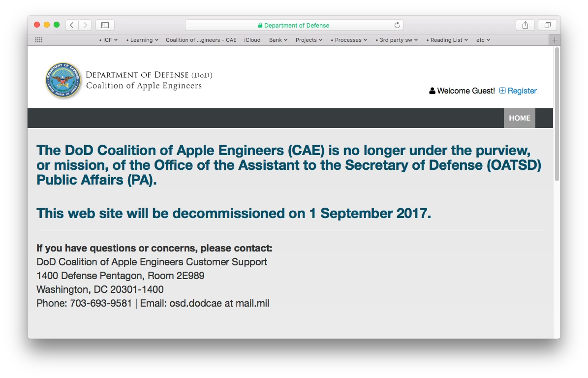Click the Department of Defense seal logo

tap(63, 80)
